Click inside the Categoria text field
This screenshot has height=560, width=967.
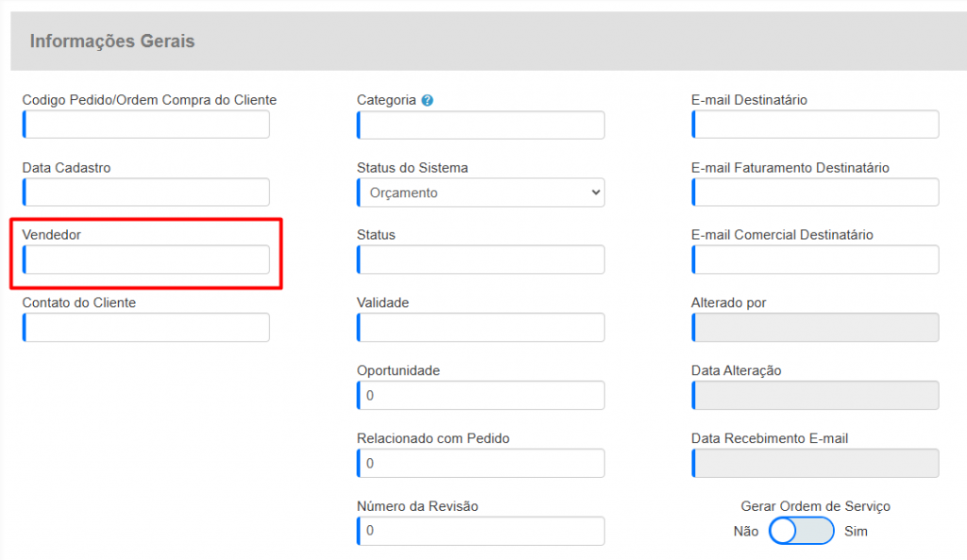[481, 125]
